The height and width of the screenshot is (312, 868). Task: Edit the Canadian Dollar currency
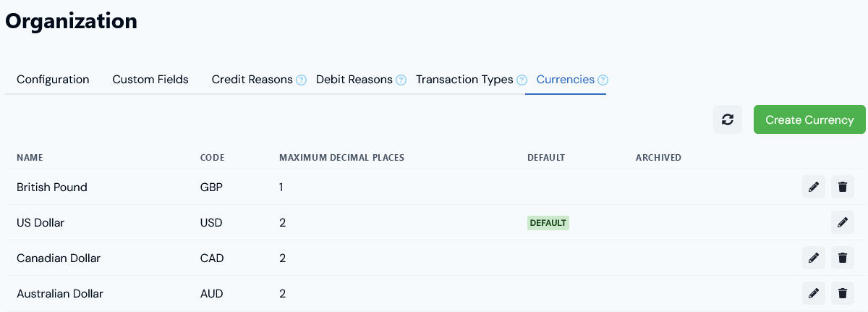point(814,258)
